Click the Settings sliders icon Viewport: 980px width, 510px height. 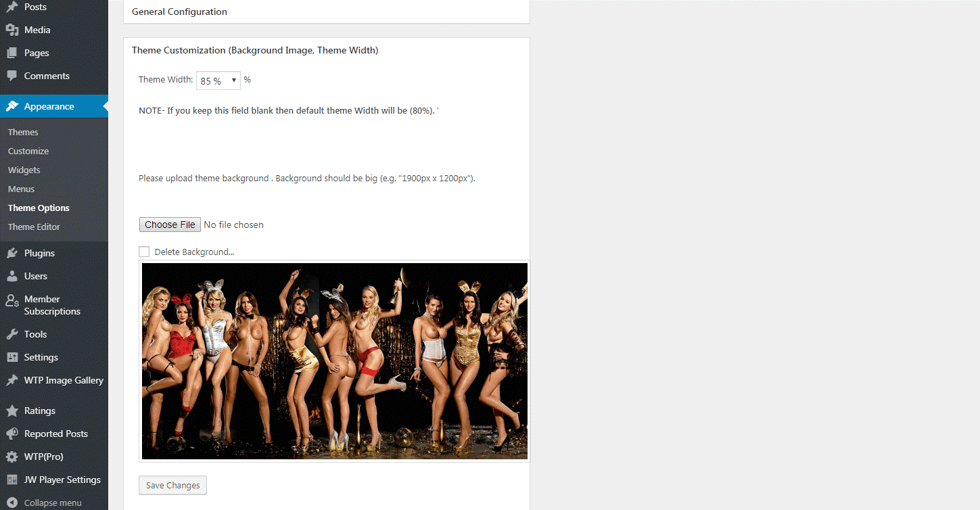[x=11, y=357]
